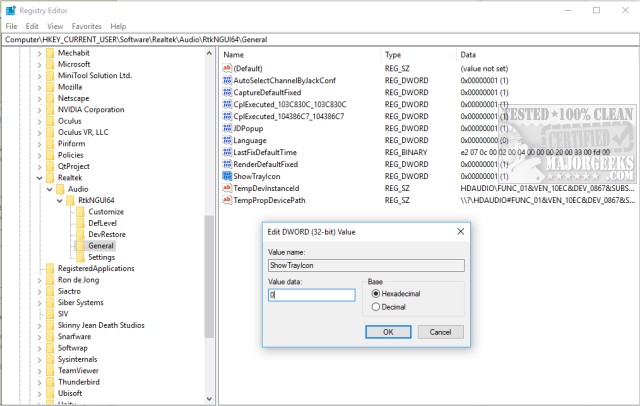640x406 pixels.
Task: Open the Help menu
Action: click(118, 26)
